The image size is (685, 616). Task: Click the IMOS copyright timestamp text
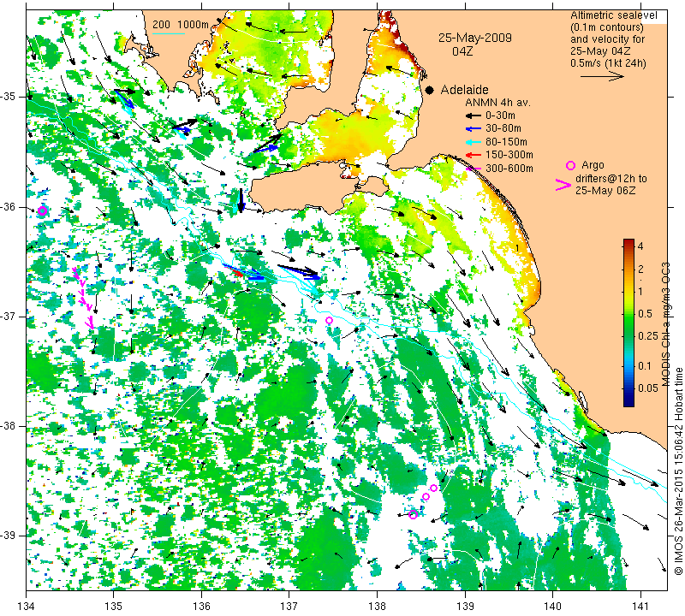coord(678,471)
